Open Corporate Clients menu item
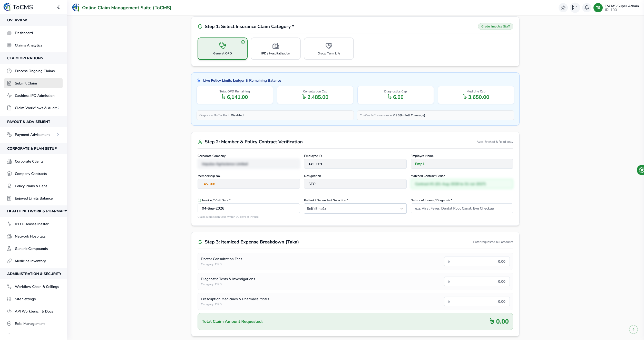The image size is (644, 340). (x=33, y=161)
